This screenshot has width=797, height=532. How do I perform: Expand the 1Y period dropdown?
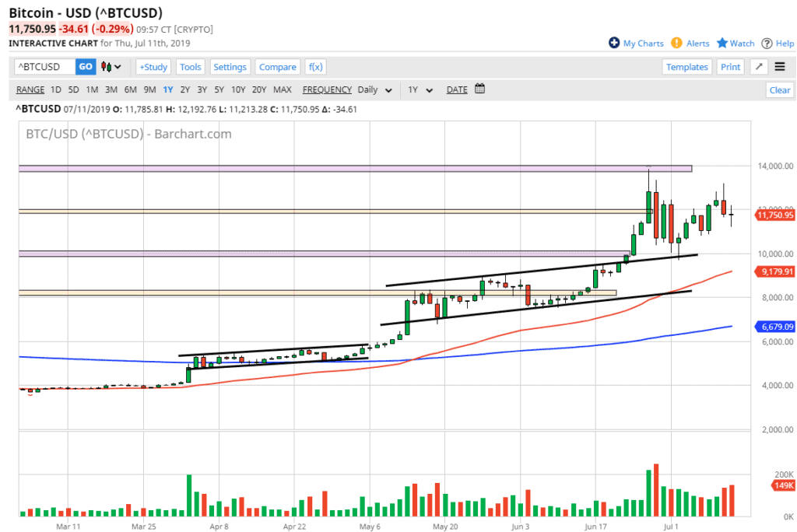click(419, 89)
